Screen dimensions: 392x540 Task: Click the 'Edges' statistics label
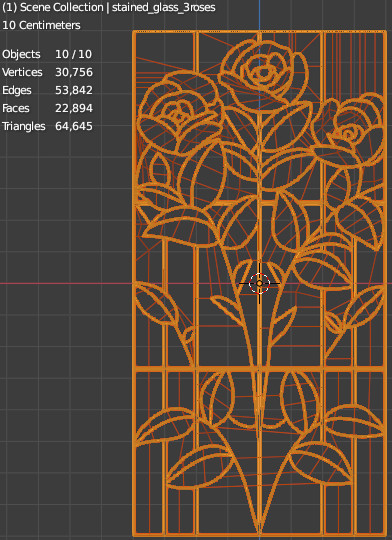point(17,90)
